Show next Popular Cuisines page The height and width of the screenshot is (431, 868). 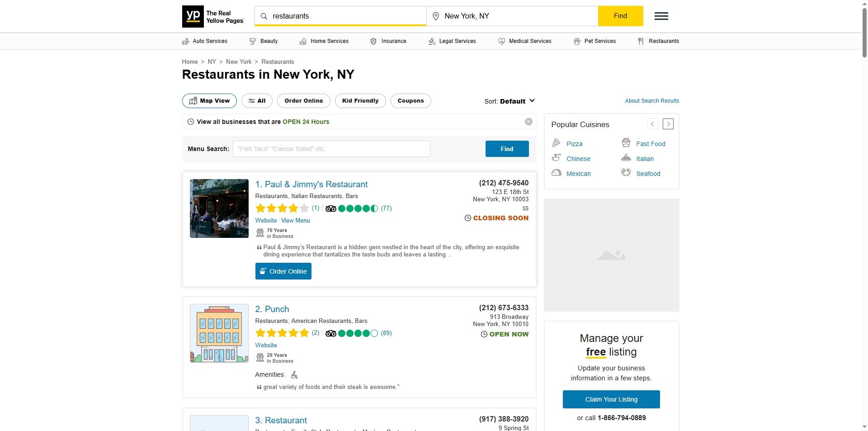point(668,124)
